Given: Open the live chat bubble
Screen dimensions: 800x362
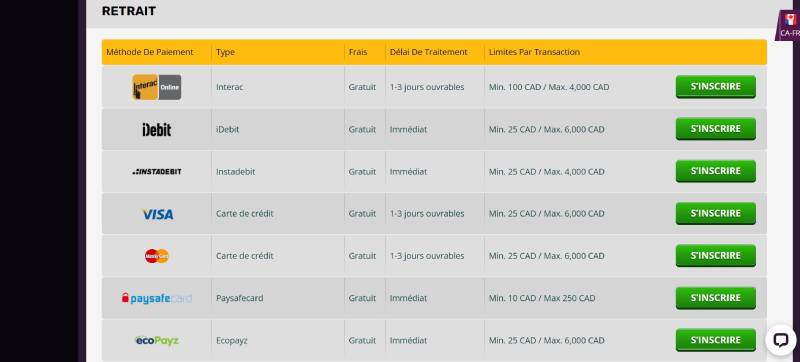Looking at the screenshot, I should [x=781, y=340].
